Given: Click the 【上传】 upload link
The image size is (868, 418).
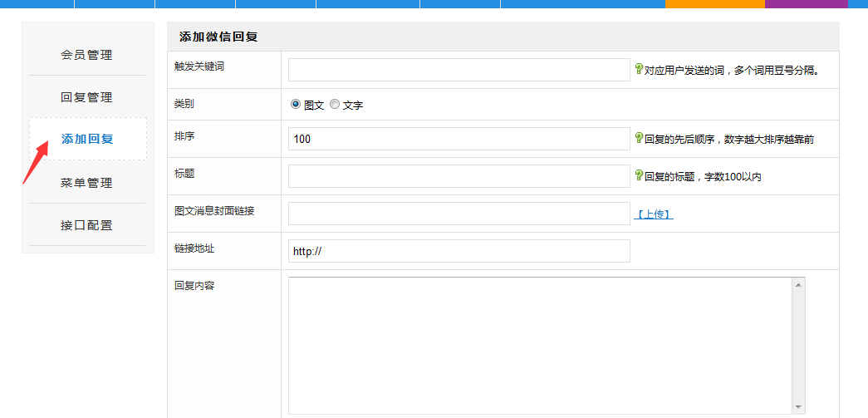Looking at the screenshot, I should coord(654,214).
